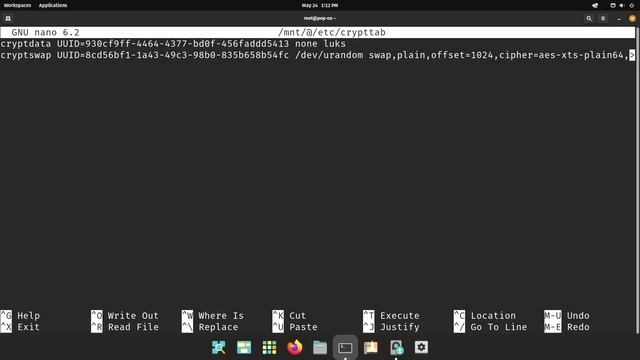Screen dimensions: 640x360
Task: Click the ^X Exit shortcut label
Action: [x=20, y=327]
